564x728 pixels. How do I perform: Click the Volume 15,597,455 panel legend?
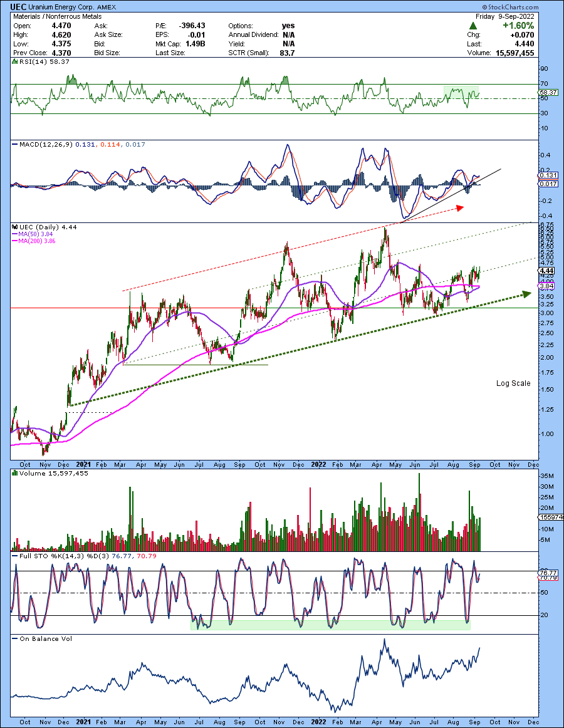(x=50, y=473)
